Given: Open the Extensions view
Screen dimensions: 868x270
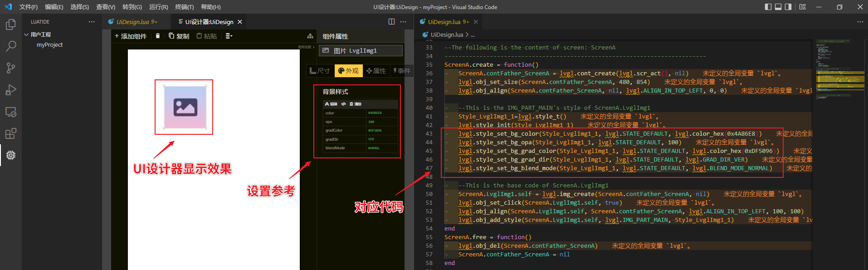Looking at the screenshot, I should 11,133.
